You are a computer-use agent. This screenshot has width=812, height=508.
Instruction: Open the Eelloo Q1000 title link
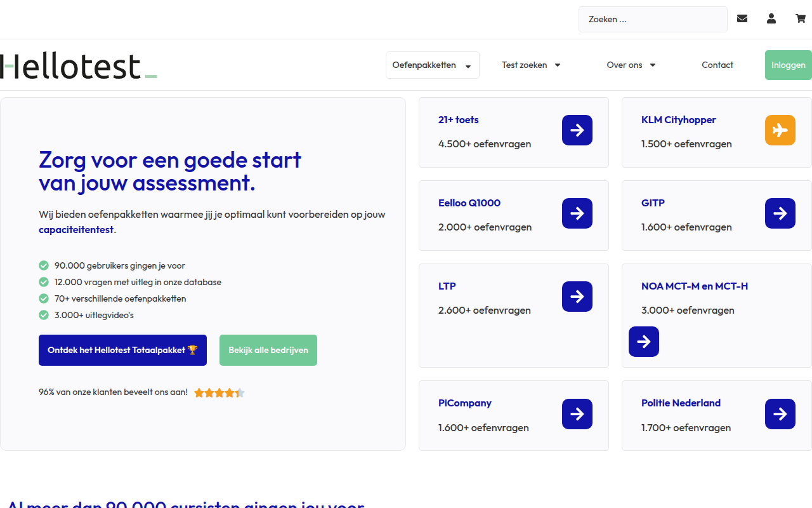point(469,203)
